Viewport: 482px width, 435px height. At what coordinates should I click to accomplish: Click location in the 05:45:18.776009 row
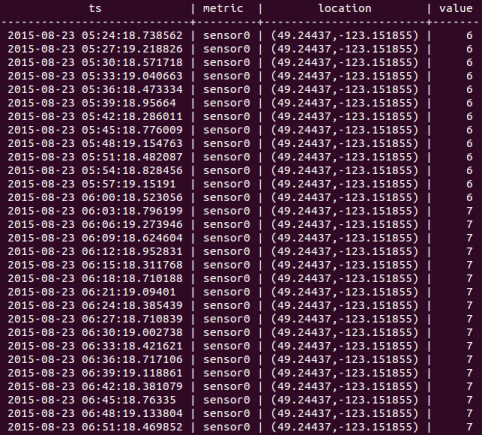click(x=345, y=130)
